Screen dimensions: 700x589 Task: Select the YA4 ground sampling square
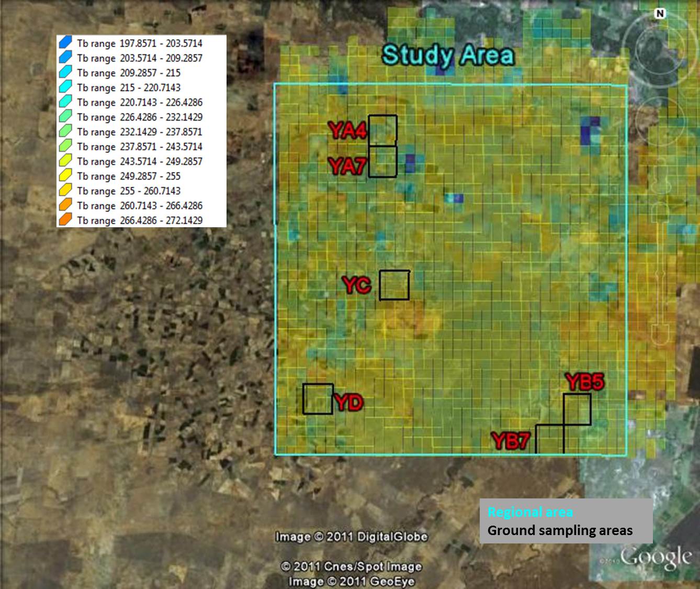coord(383,130)
